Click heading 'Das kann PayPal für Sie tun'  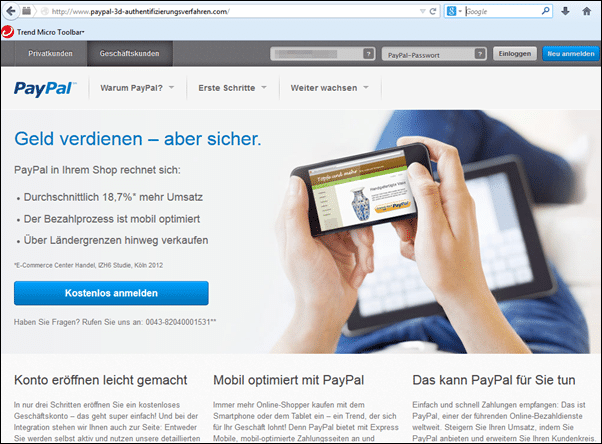(x=494, y=380)
